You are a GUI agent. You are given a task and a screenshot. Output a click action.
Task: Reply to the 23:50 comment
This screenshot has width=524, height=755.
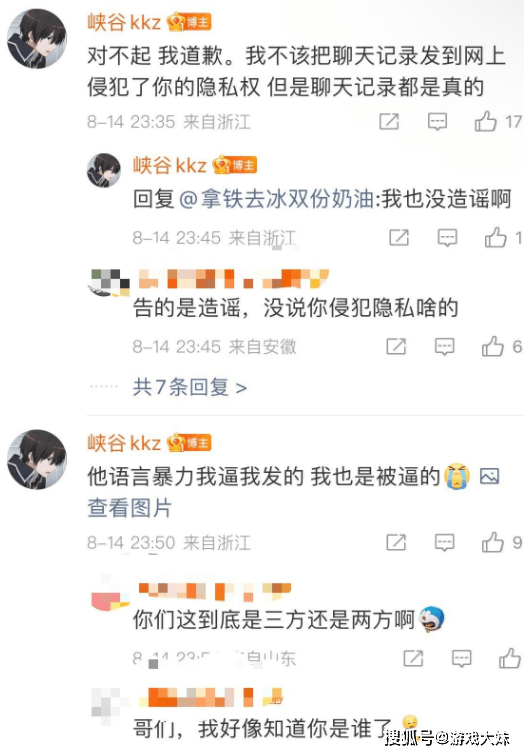point(444,543)
